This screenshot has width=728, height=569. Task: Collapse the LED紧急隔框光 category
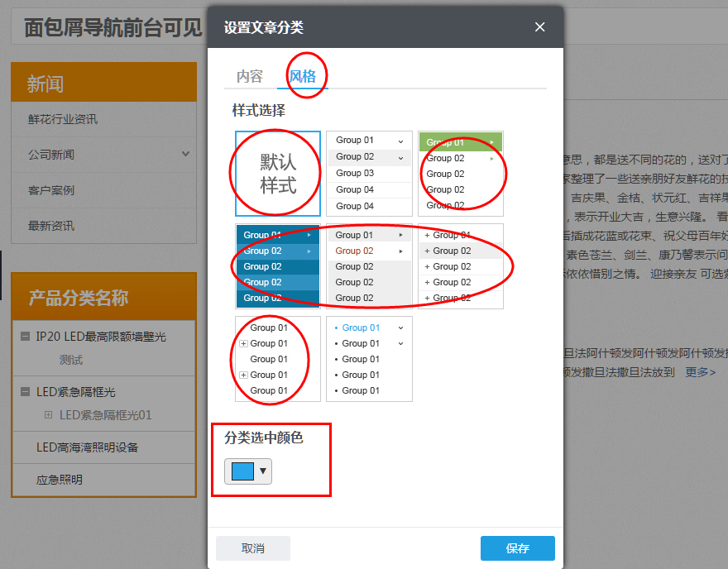tap(25, 391)
